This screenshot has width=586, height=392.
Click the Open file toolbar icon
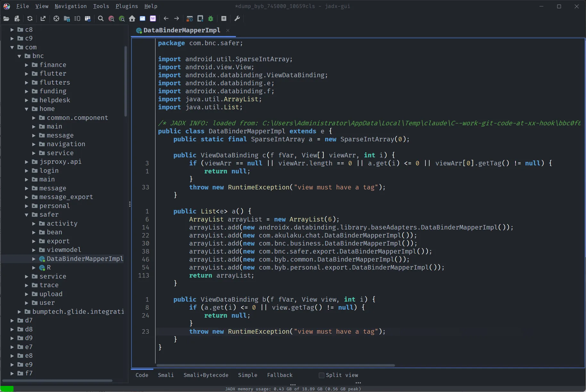tap(6, 19)
